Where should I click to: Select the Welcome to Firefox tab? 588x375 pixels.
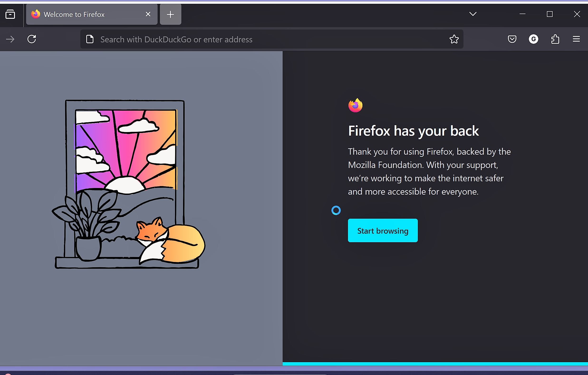(92, 15)
